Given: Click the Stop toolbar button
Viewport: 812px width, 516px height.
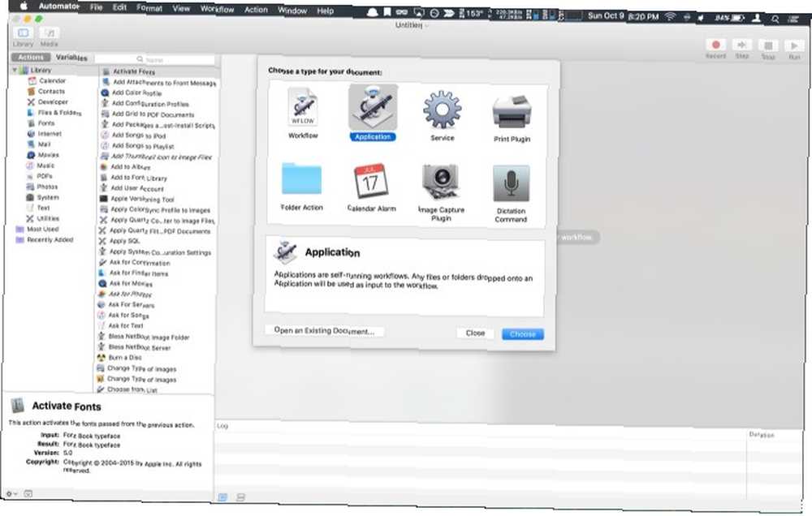Looking at the screenshot, I should click(x=768, y=50).
